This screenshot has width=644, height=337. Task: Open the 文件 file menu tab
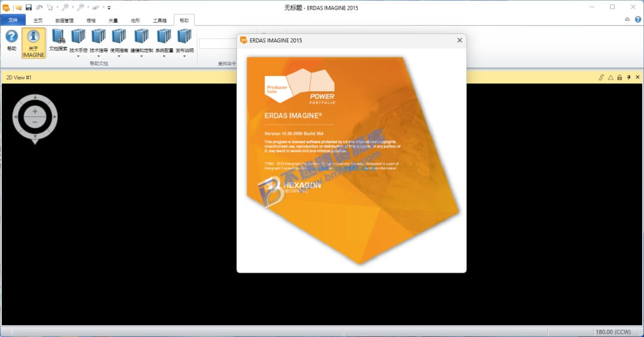click(13, 20)
